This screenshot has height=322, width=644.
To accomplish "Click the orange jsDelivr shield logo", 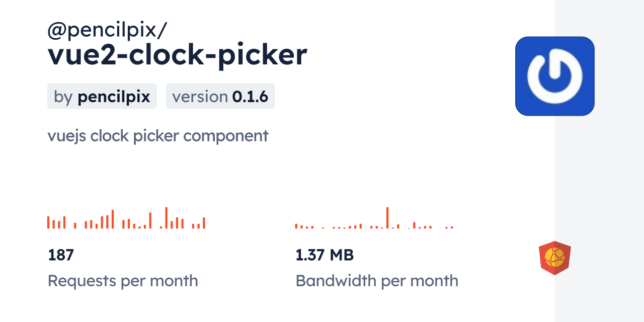I will 554,258.
